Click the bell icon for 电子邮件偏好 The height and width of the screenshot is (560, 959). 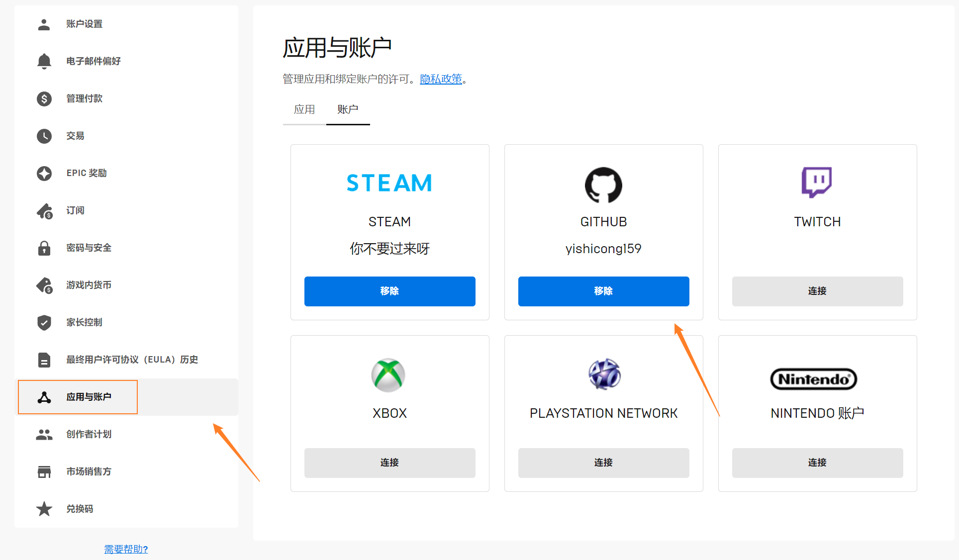tap(44, 61)
